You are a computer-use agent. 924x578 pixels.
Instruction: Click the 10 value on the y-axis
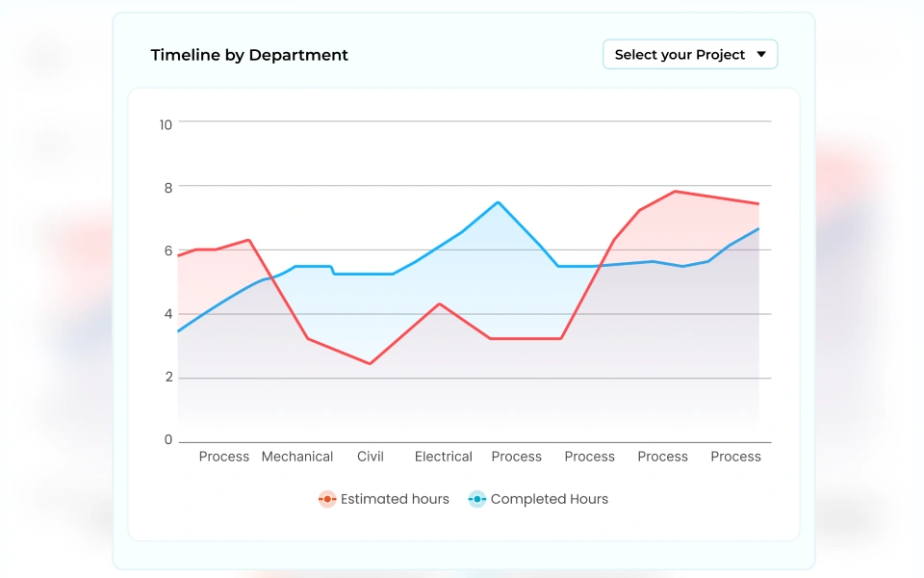pyautogui.click(x=166, y=124)
